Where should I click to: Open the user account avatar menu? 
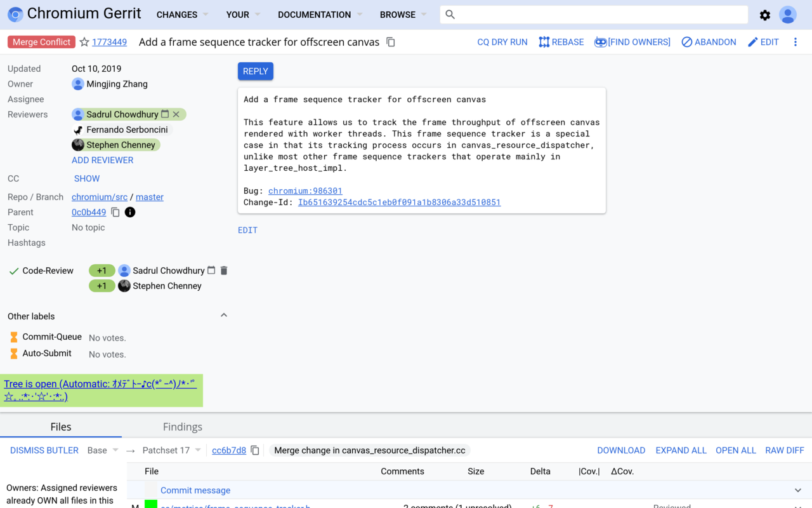[788, 15]
